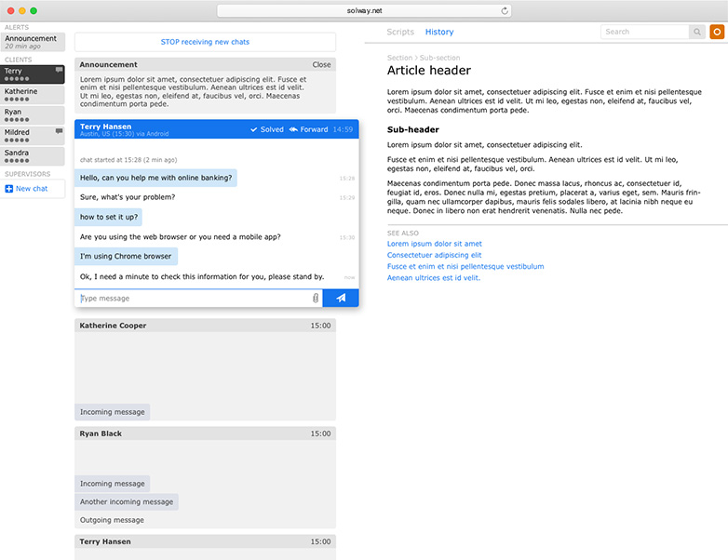The height and width of the screenshot is (560, 728).
Task: Click message 'Sure, what's your problem?'
Action: click(x=128, y=197)
